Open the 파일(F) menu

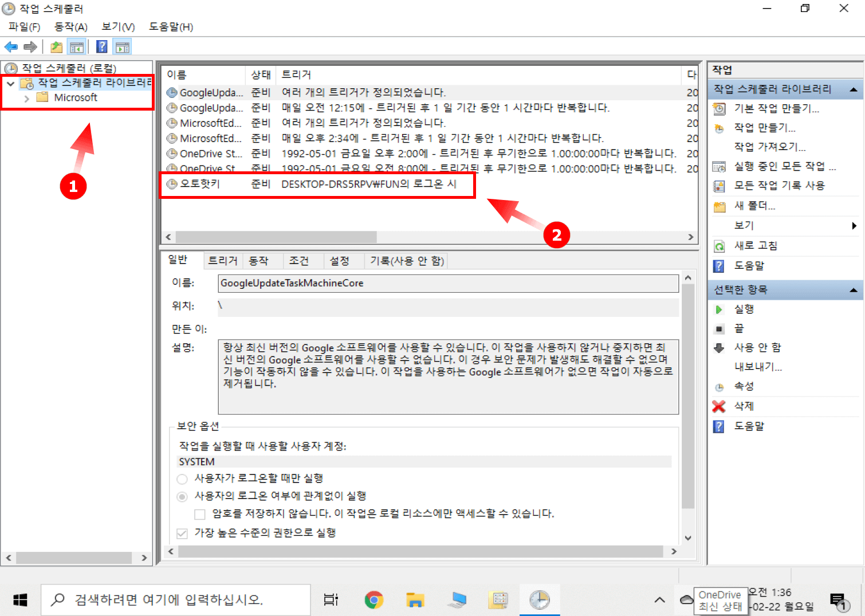(25, 27)
